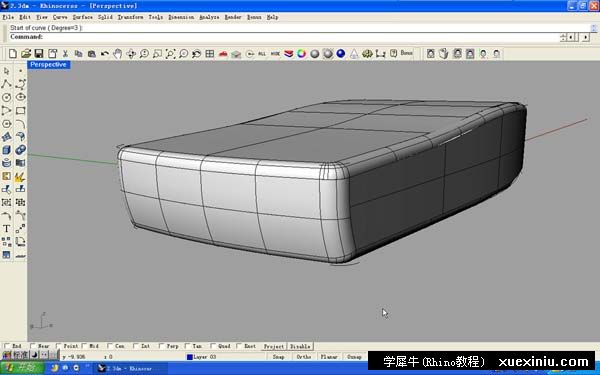
Task: Open the Perspective viewport title menu
Action: (48, 65)
